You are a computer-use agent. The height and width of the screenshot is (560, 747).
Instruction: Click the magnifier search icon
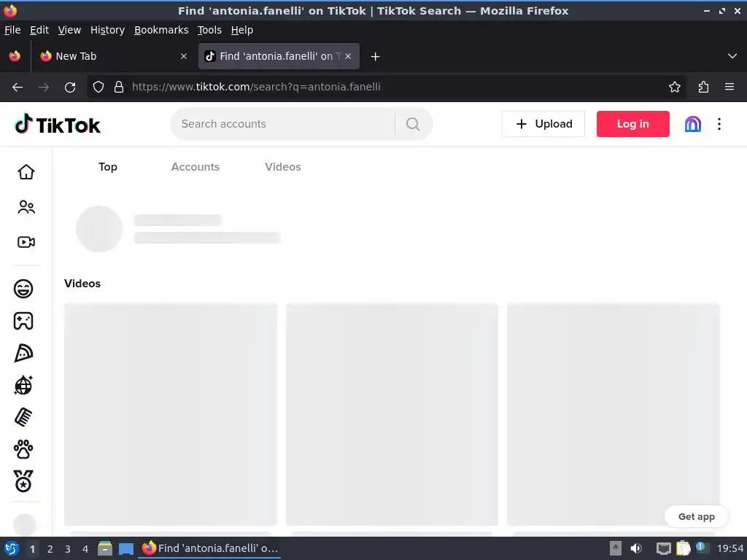point(413,124)
